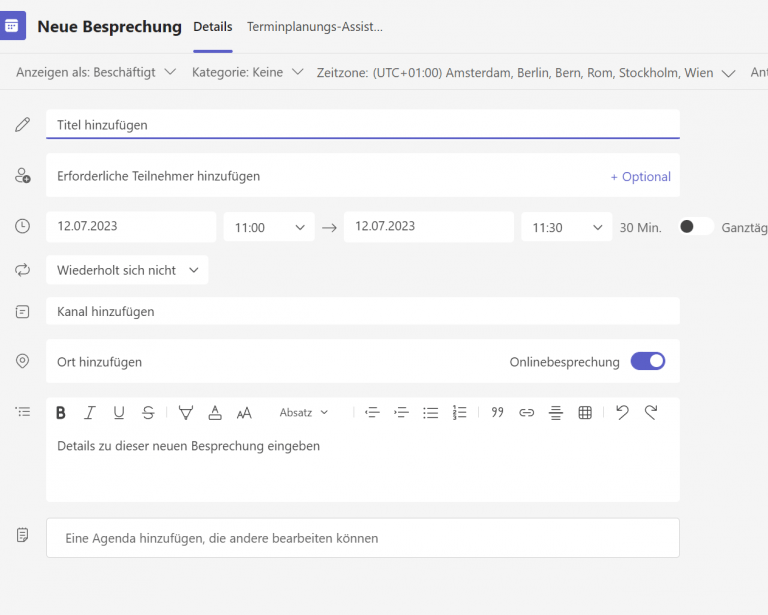Click the add participants person icon
The height and width of the screenshot is (615, 768).
pos(23,175)
